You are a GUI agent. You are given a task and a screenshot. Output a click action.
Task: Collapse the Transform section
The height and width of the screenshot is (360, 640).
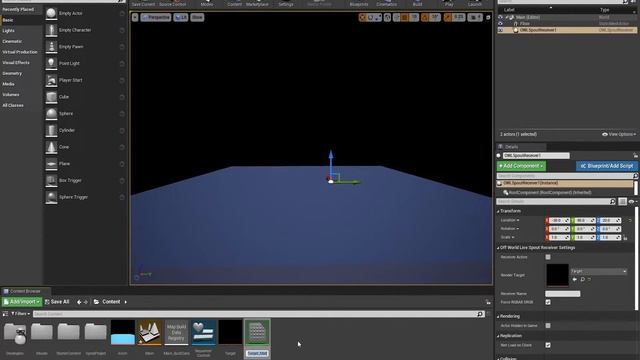point(498,211)
